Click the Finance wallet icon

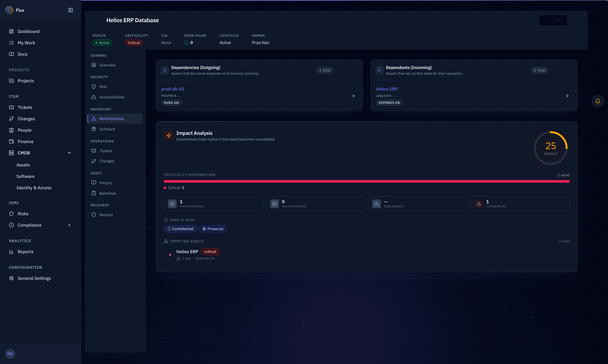(11, 141)
